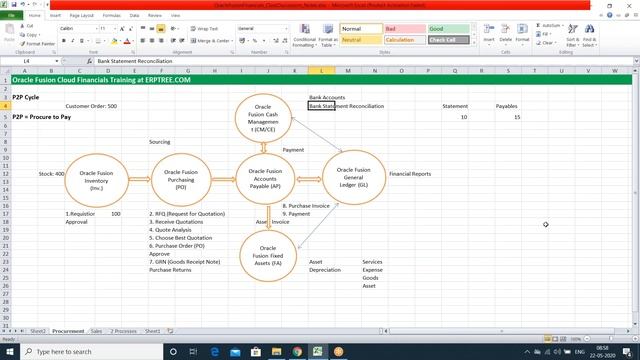Click Increase Decimal icon
640x360 pixels.
(276, 41)
